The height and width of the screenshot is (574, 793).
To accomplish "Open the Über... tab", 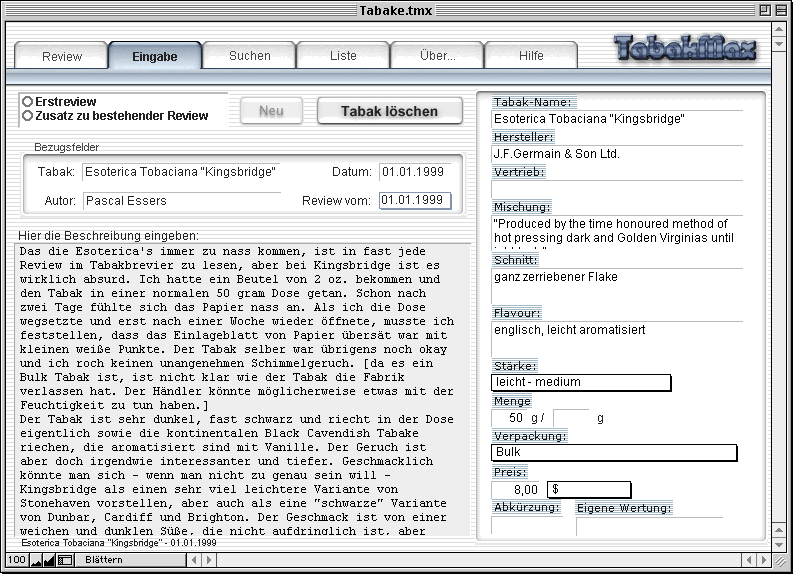I will 437,56.
